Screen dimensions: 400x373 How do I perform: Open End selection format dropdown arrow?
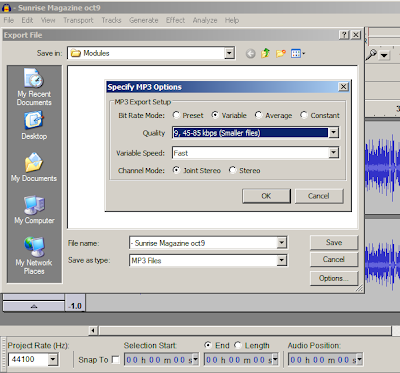coord(275,360)
